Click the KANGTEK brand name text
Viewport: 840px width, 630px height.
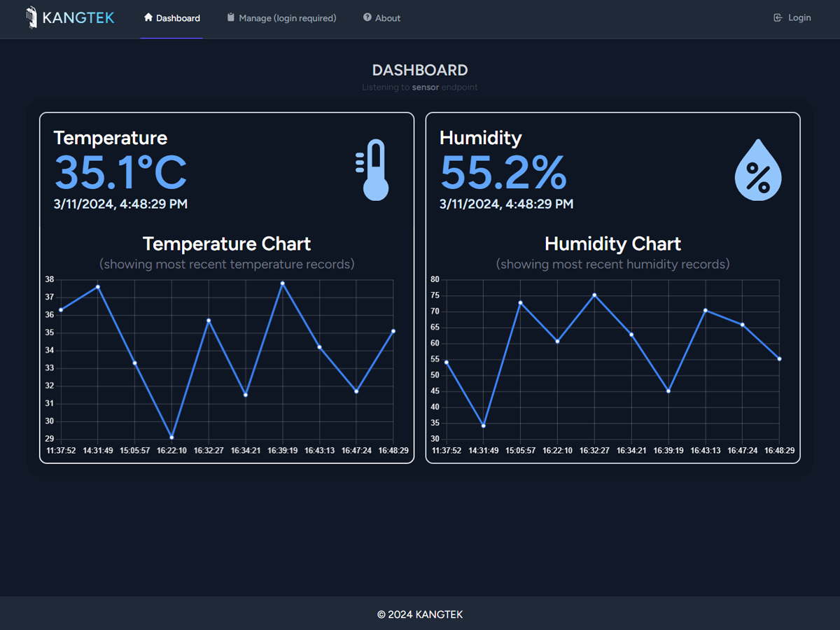coord(78,17)
